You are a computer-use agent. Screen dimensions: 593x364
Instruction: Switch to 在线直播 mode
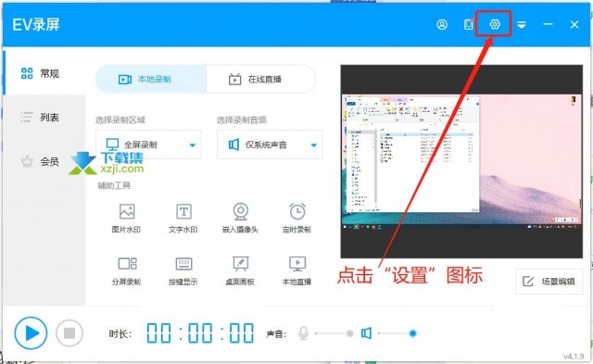[261, 79]
